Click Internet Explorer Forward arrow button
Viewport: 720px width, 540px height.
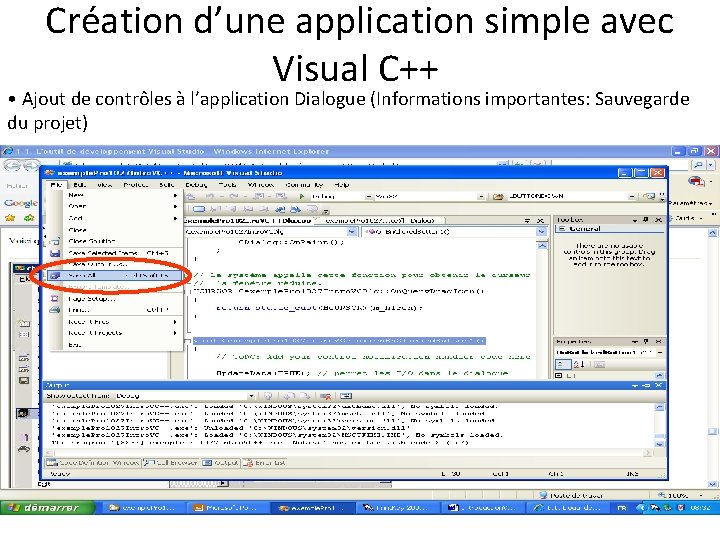(x=31, y=165)
